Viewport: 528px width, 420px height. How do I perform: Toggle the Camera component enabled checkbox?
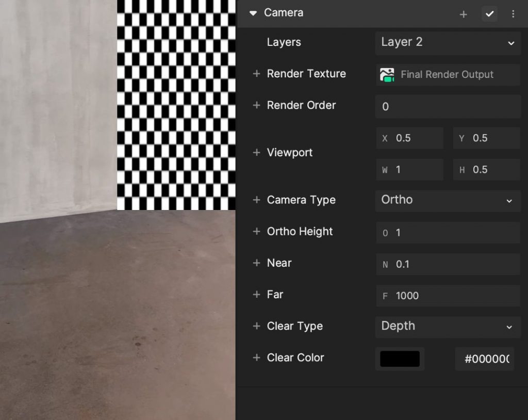pyautogui.click(x=490, y=14)
